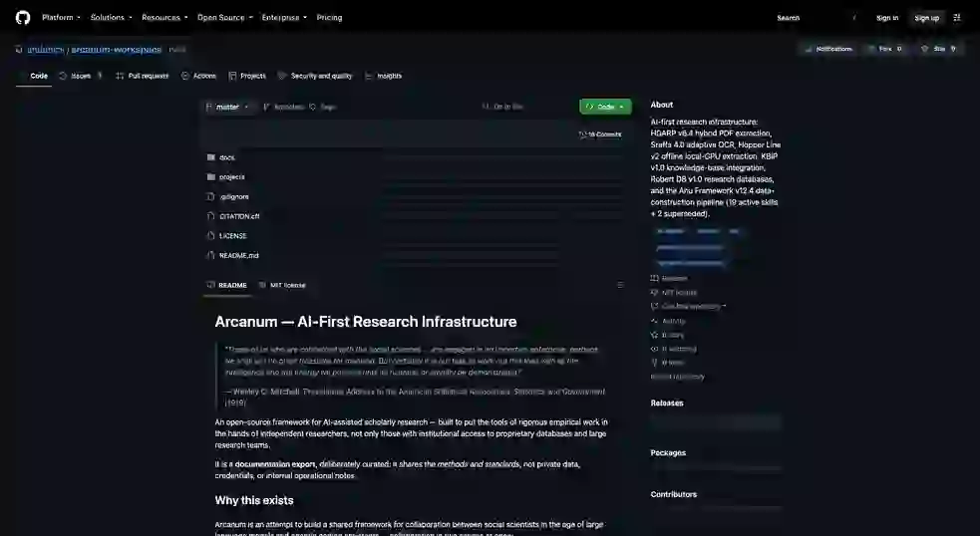
Task: Click the Search input field
Action: point(816,18)
